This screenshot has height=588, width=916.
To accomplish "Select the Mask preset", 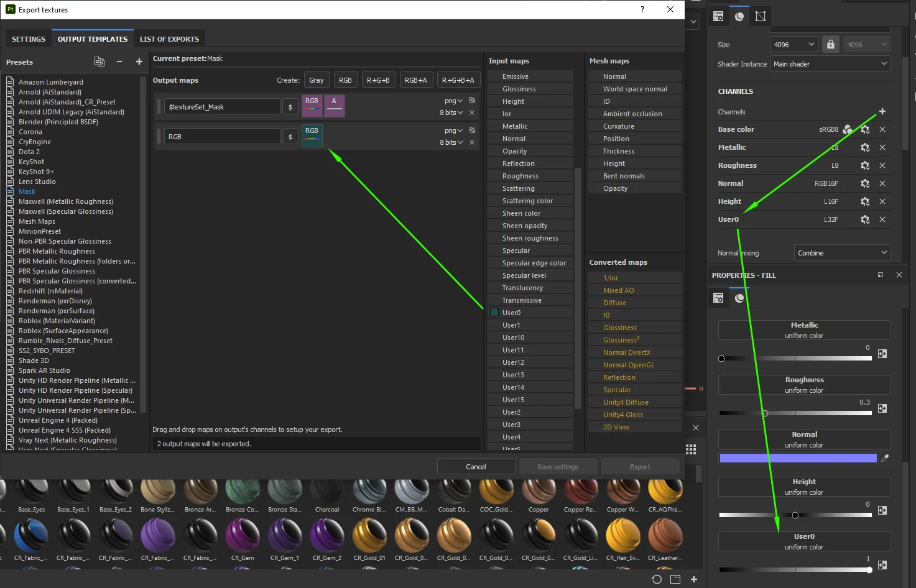I will pyautogui.click(x=27, y=191).
